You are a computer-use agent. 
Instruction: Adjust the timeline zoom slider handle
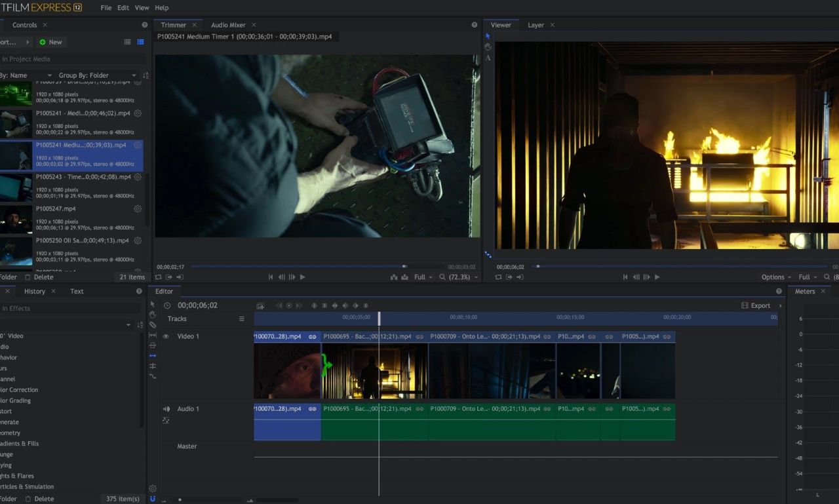click(x=180, y=500)
